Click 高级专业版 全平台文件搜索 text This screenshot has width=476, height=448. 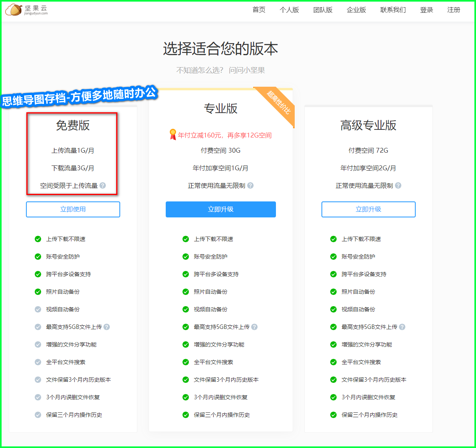click(x=361, y=362)
